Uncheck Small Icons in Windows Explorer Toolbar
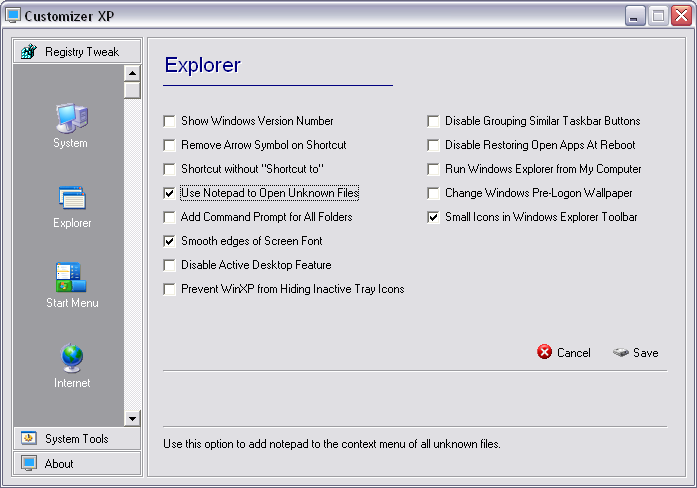 point(433,217)
